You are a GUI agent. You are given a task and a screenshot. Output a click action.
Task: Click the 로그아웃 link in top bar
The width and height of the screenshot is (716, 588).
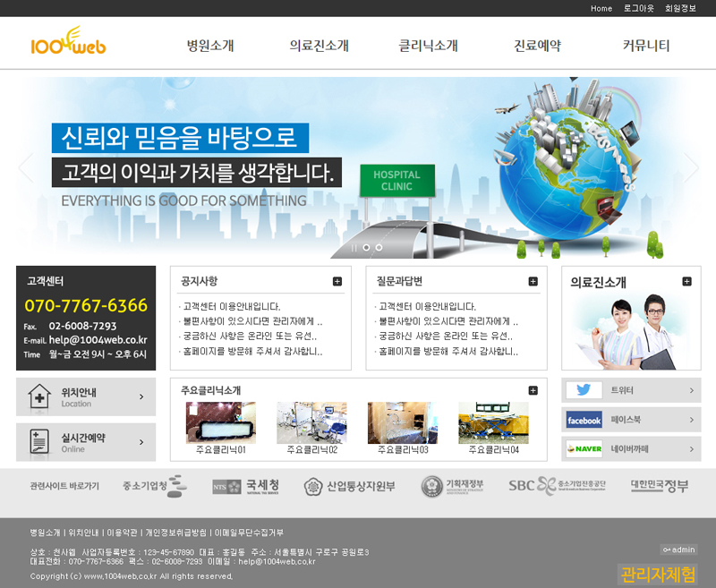pos(639,8)
